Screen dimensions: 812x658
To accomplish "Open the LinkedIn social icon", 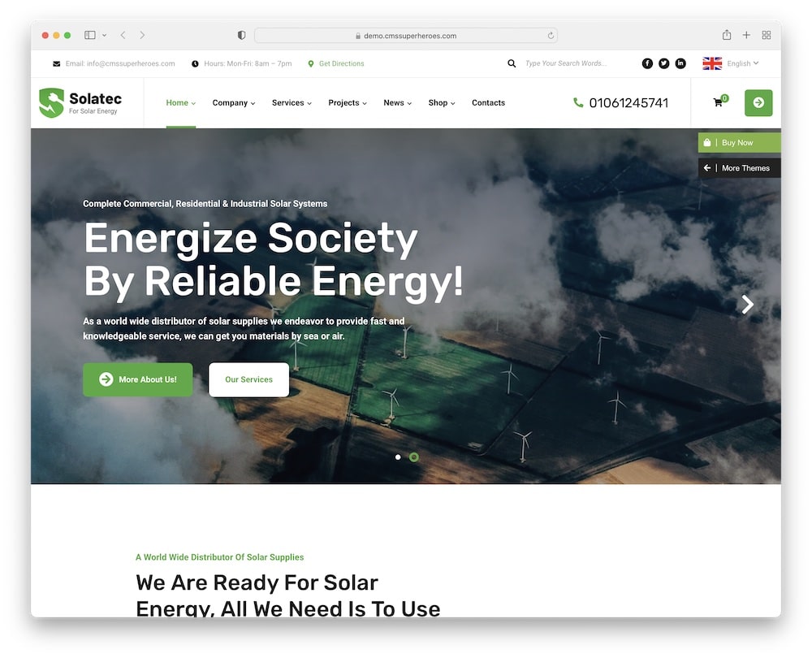I will [x=680, y=63].
